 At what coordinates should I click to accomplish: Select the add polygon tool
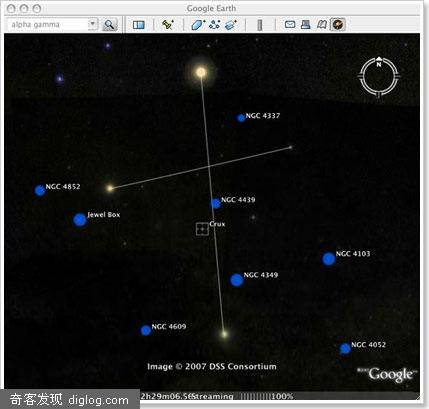(x=198, y=25)
